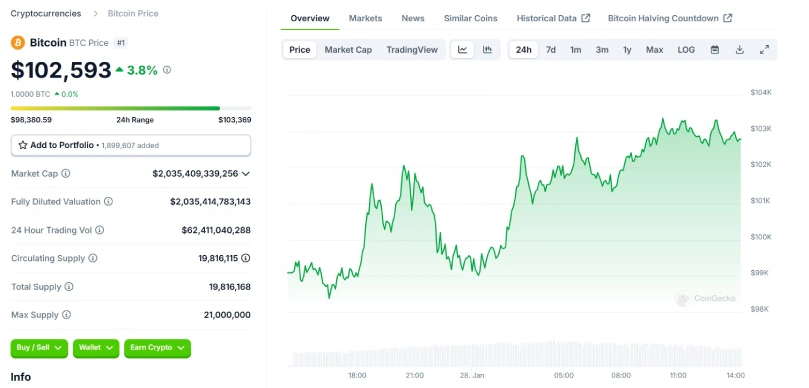Click external link icon beside Historical Data
The height and width of the screenshot is (388, 809).
pos(586,18)
